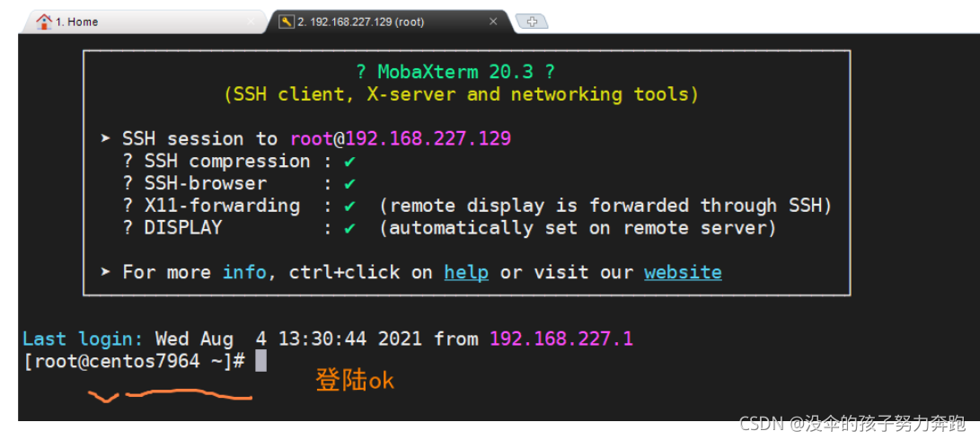This screenshot has width=980, height=440.
Task: Click the 192.168.227.1 source IP address
Action: pos(561,339)
